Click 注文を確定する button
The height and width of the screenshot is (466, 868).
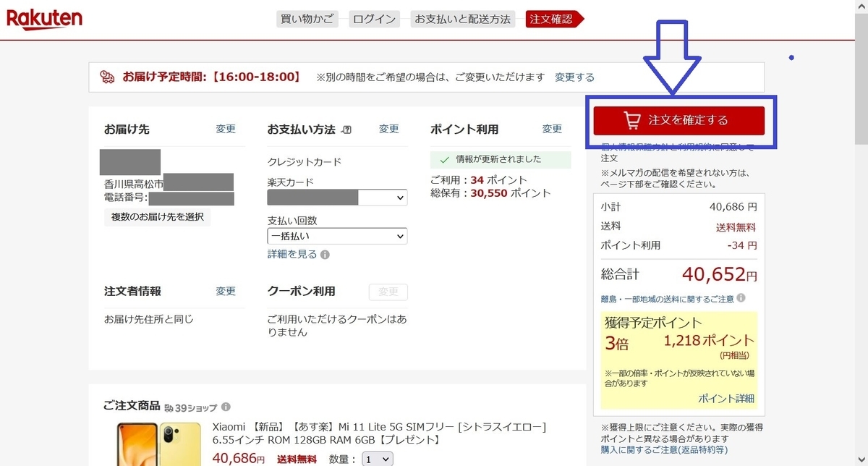point(678,120)
